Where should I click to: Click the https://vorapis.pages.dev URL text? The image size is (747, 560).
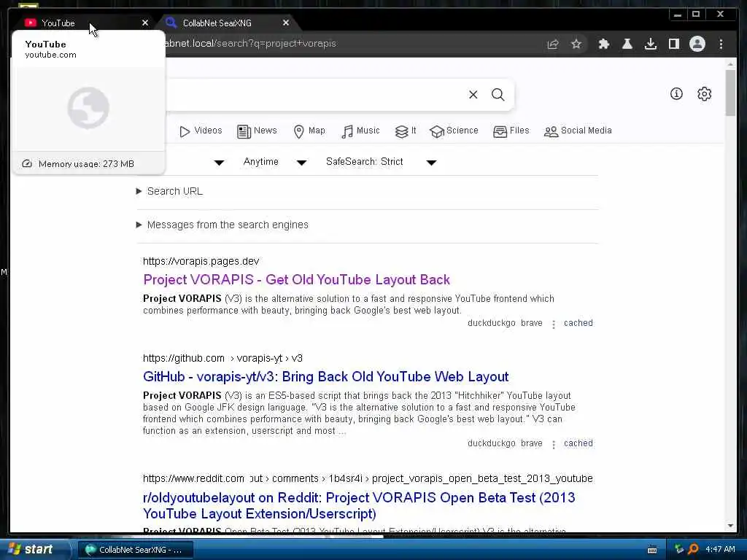(x=201, y=262)
